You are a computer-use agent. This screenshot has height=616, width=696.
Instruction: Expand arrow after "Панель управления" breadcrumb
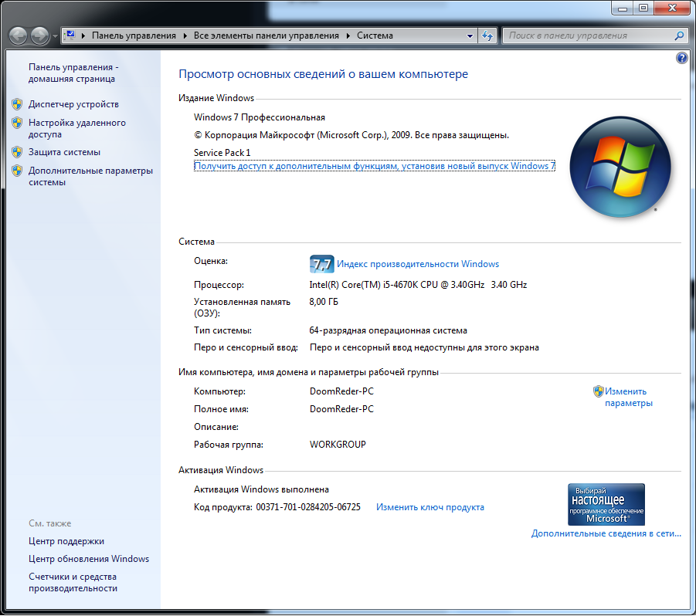tap(185, 36)
